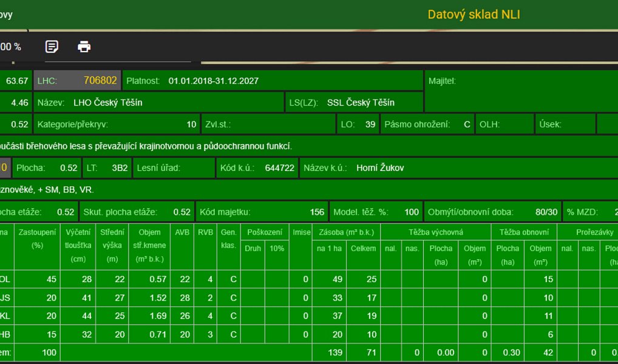Click the Prořezávky column header
The height and width of the screenshot is (364, 618).
(x=594, y=232)
